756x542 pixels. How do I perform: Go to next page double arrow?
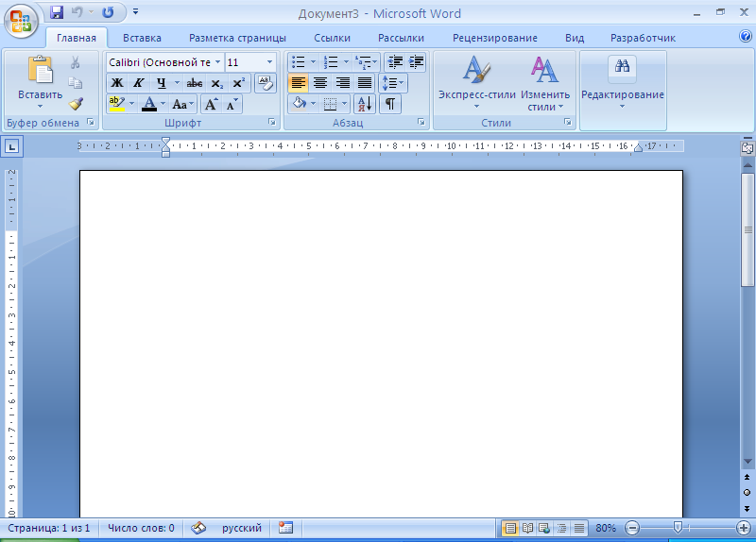tap(747, 508)
